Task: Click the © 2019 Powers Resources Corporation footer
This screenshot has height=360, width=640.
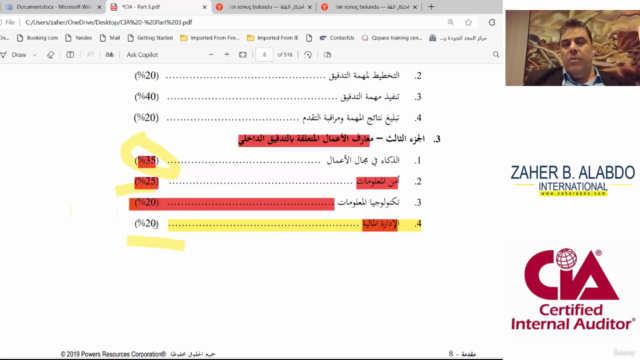Action: pos(113,354)
